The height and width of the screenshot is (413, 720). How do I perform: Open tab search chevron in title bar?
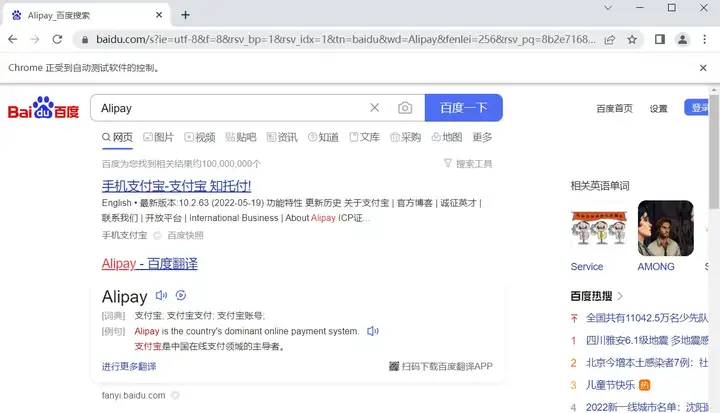608,8
